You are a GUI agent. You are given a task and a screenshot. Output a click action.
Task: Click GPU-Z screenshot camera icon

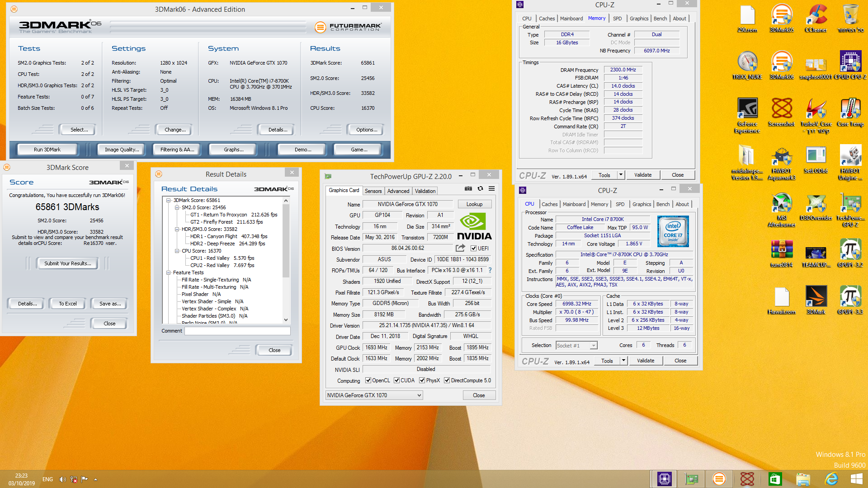(x=468, y=189)
